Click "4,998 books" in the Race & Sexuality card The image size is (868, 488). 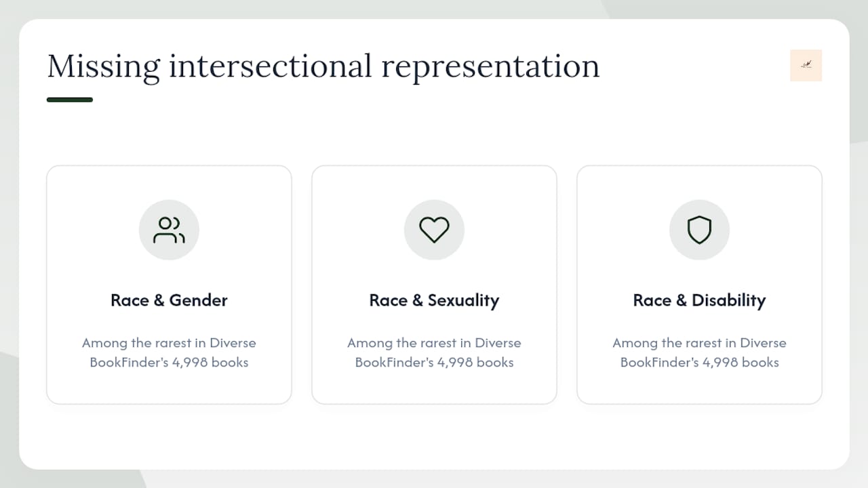(475, 362)
